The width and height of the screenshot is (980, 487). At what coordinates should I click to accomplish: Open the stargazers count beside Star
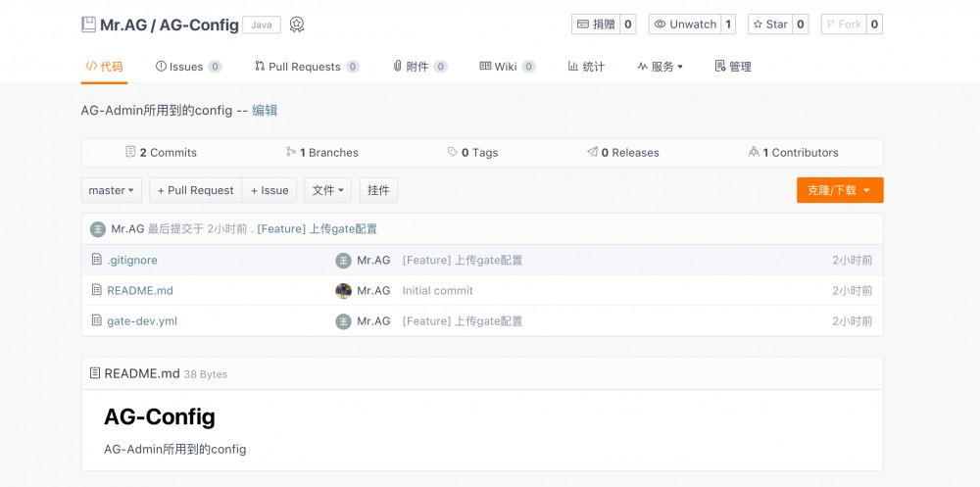(800, 24)
